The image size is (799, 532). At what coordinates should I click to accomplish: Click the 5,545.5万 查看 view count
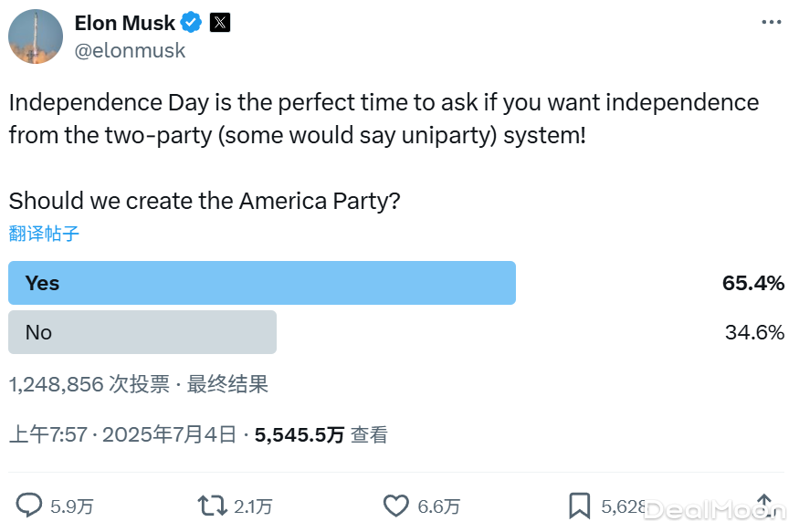321,435
